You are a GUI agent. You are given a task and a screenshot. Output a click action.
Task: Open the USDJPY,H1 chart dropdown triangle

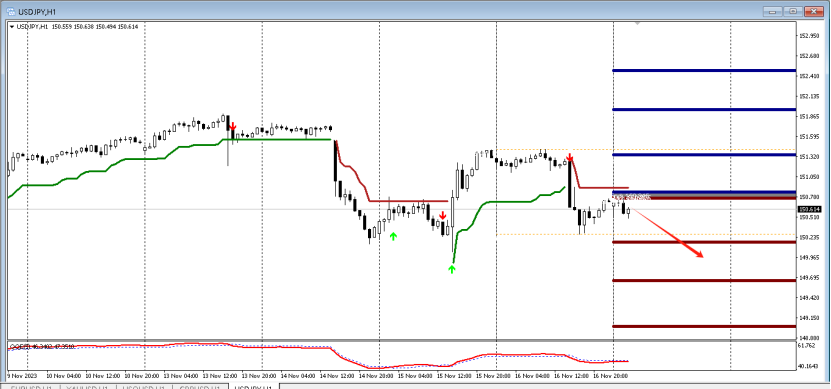coord(12,26)
